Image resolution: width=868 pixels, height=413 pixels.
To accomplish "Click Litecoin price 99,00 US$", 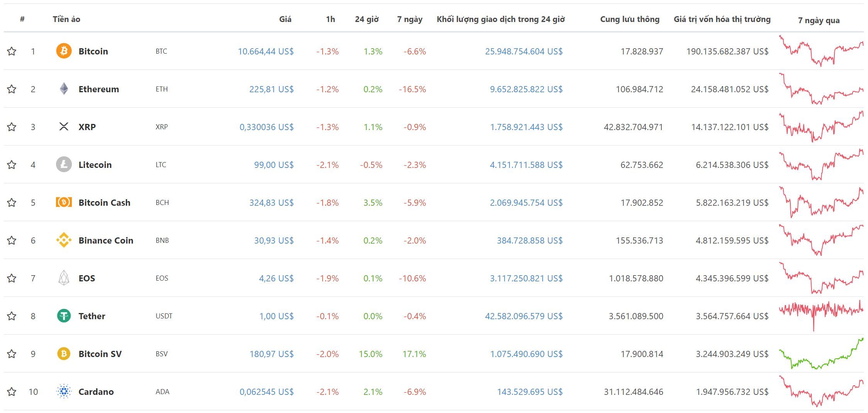I will coord(274,164).
